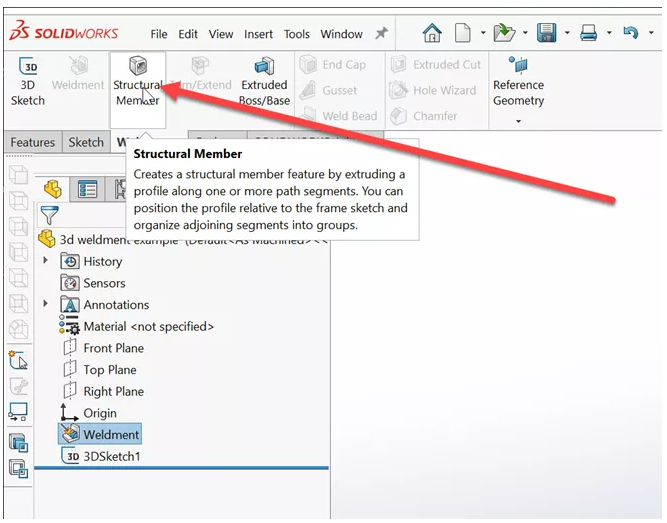This screenshot has width=667, height=523.
Task: Open the Reference Geometry tool
Action: 518,82
